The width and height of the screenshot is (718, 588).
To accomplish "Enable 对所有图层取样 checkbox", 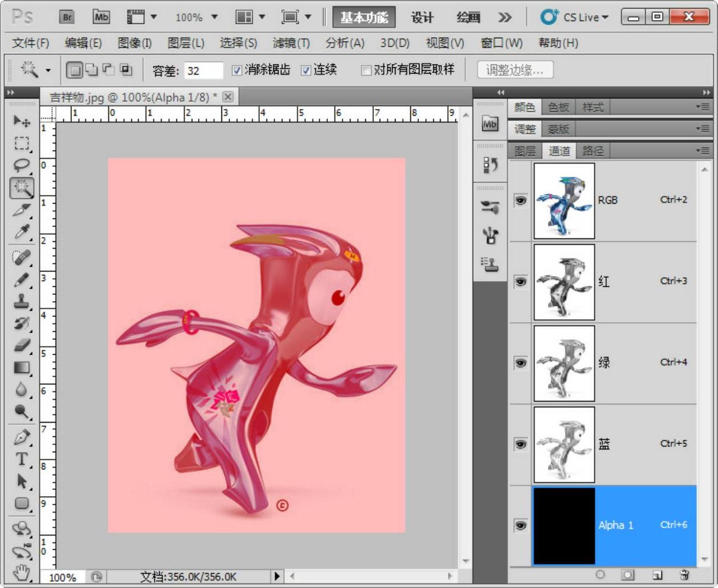I will [366, 70].
